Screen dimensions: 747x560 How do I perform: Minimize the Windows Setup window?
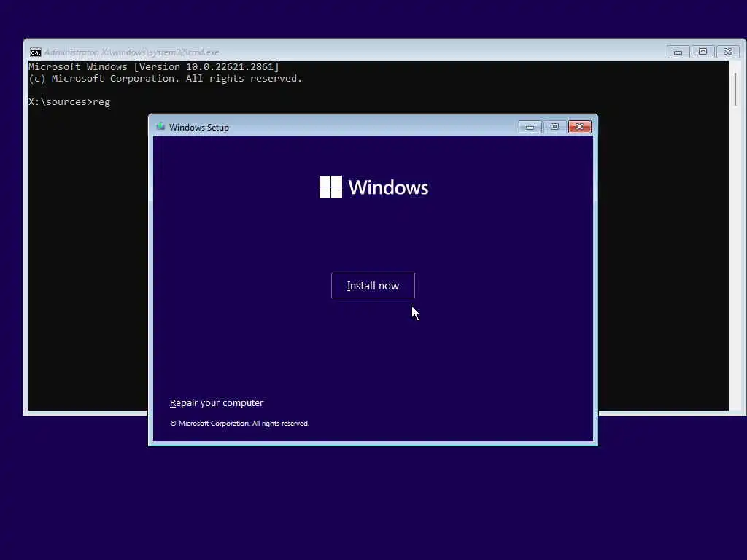[x=530, y=127]
